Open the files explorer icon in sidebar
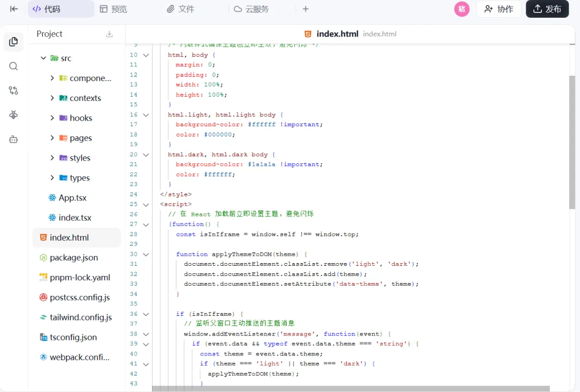 click(13, 42)
